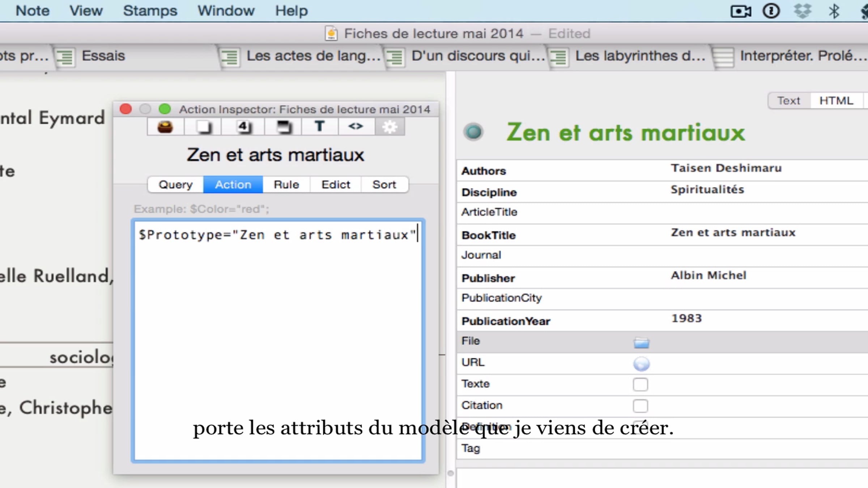Close the Action Inspector window
The width and height of the screenshot is (868, 488).
(126, 109)
